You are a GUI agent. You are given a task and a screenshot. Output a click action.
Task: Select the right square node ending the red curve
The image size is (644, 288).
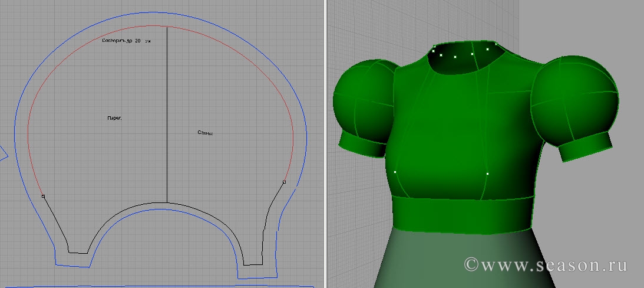(284, 182)
